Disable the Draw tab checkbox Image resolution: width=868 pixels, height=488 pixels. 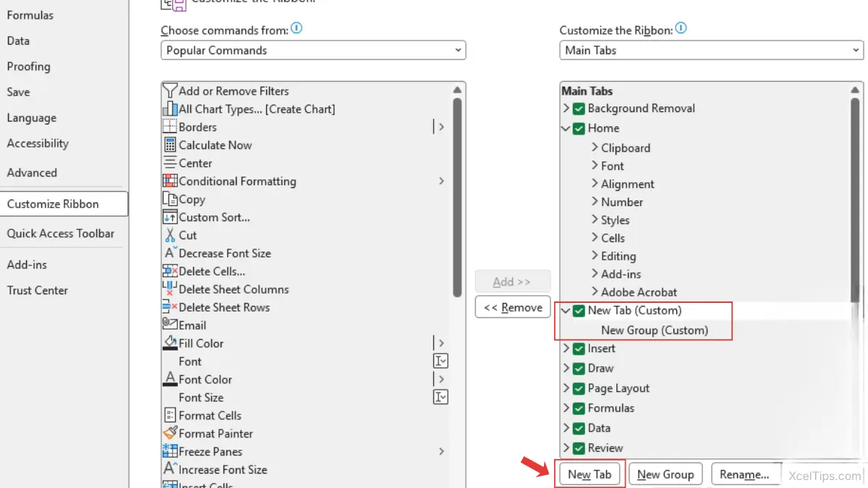(x=579, y=369)
